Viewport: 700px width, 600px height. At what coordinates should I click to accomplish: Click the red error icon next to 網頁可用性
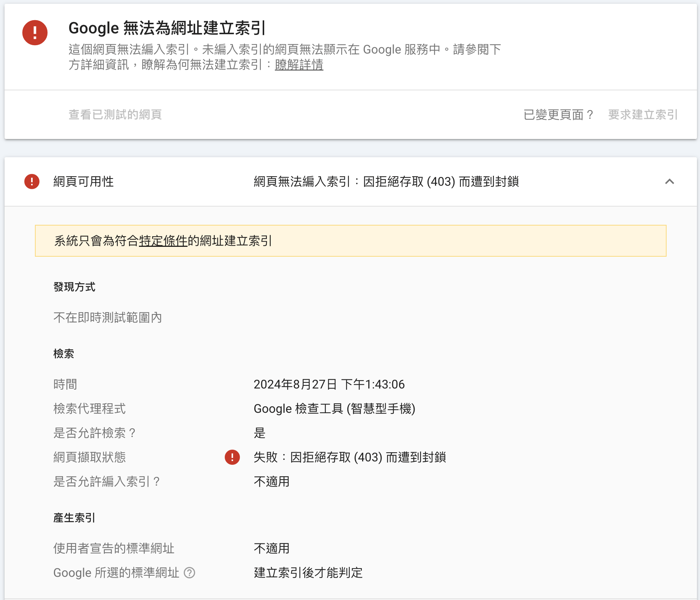(32, 182)
